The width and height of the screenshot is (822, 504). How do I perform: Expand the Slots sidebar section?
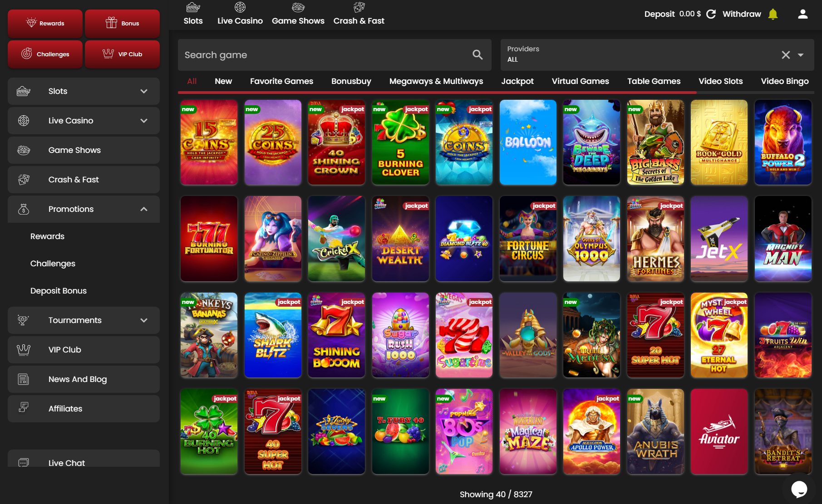click(x=144, y=91)
